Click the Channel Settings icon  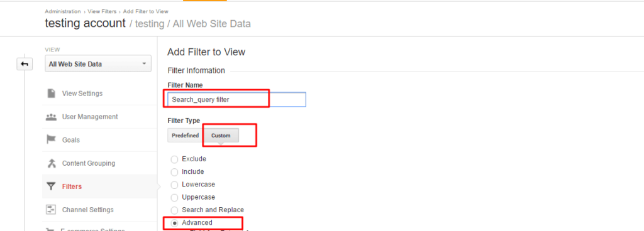pyautogui.click(x=51, y=210)
